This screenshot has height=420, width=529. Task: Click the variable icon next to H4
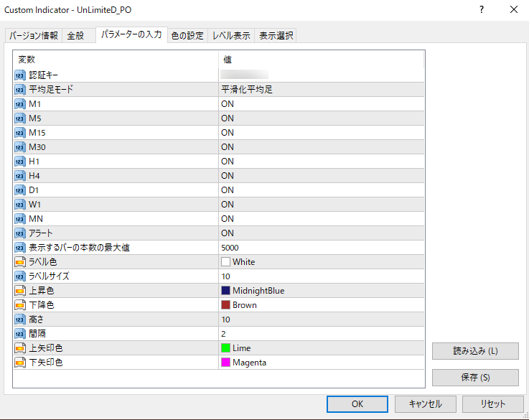[x=20, y=176]
